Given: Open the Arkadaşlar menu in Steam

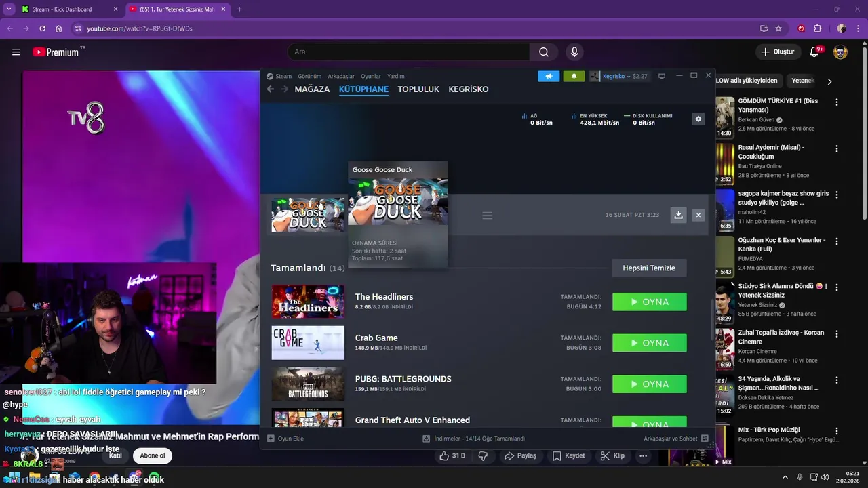Looking at the screenshot, I should [341, 76].
